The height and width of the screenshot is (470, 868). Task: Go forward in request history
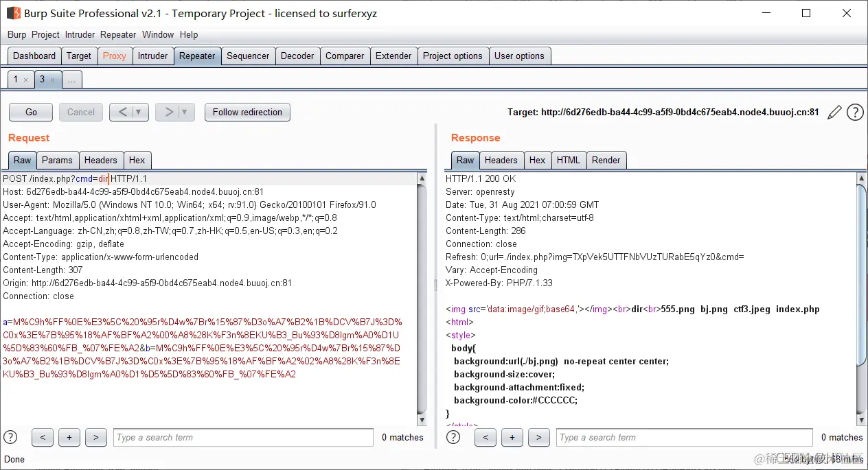click(x=168, y=112)
